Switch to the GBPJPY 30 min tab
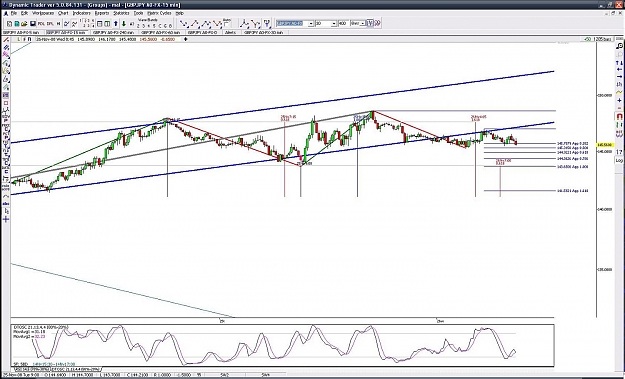This screenshot has height=379, width=625. 263,32
